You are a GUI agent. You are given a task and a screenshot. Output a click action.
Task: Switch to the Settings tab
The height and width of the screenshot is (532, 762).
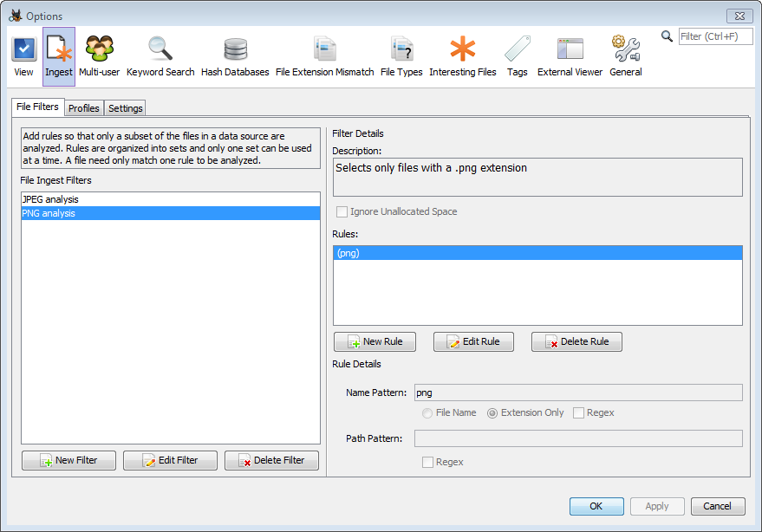(x=126, y=108)
